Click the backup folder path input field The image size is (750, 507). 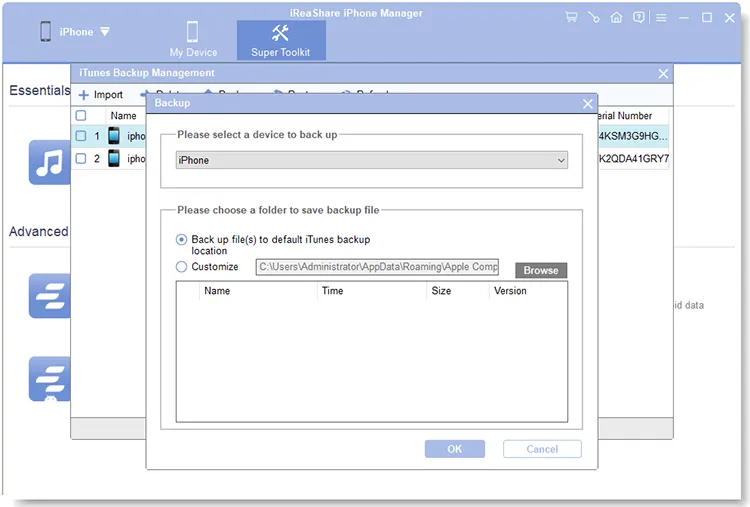pyautogui.click(x=377, y=267)
